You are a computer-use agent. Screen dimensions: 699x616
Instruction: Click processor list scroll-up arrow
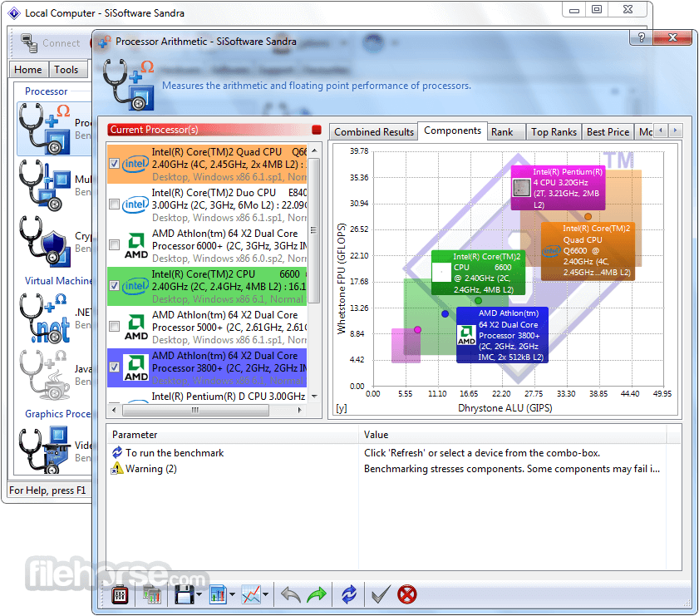[314, 150]
